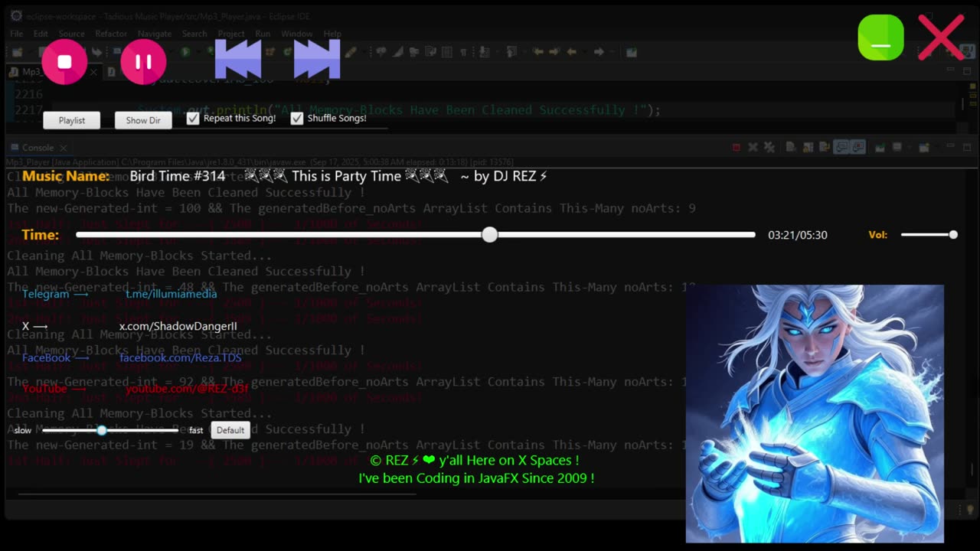
Task: Click the light bulb tip icon in Eclipse status bar
Action: 971,510
